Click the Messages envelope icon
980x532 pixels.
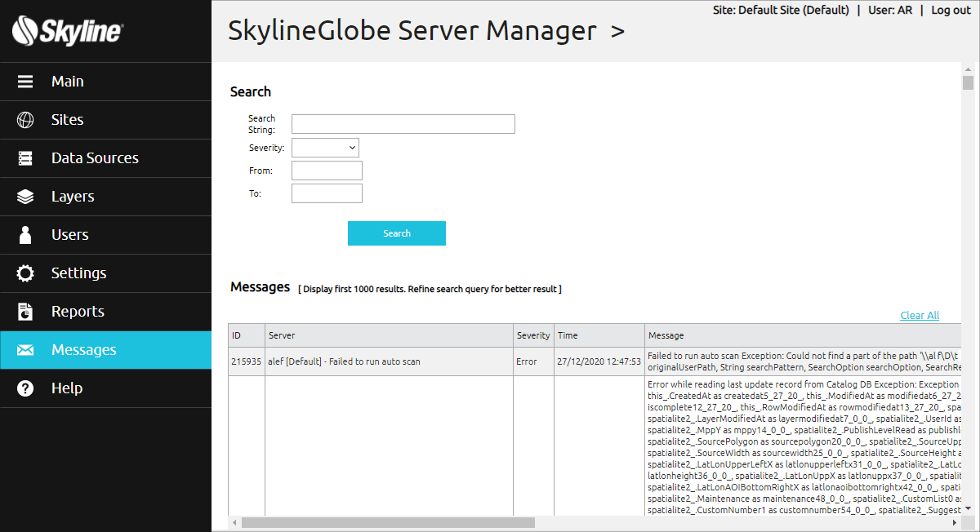click(25, 350)
